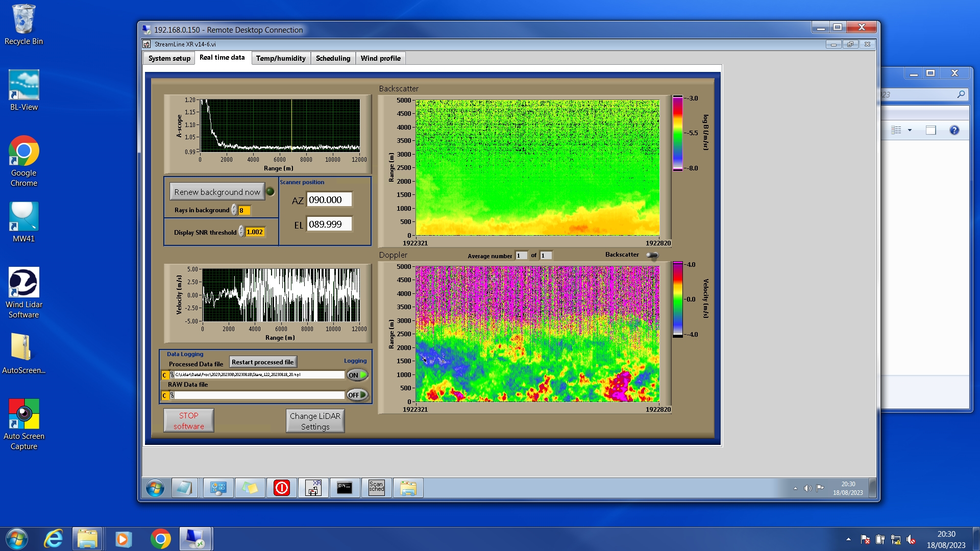Click Change LiDAR Settings button
The height and width of the screenshot is (551, 980).
click(315, 421)
